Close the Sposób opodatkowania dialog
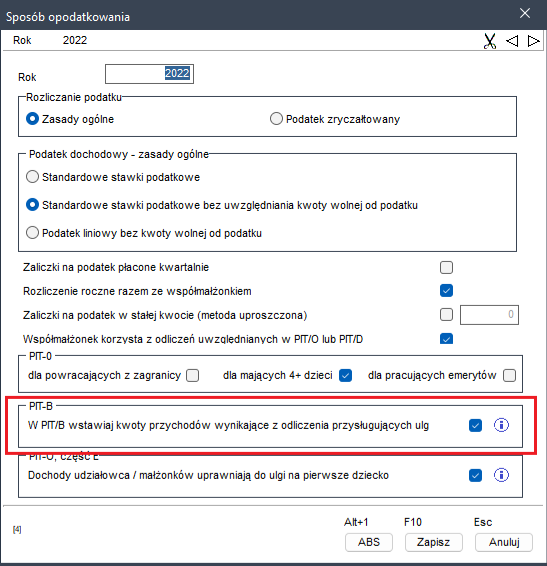The height and width of the screenshot is (566, 547). (525, 13)
